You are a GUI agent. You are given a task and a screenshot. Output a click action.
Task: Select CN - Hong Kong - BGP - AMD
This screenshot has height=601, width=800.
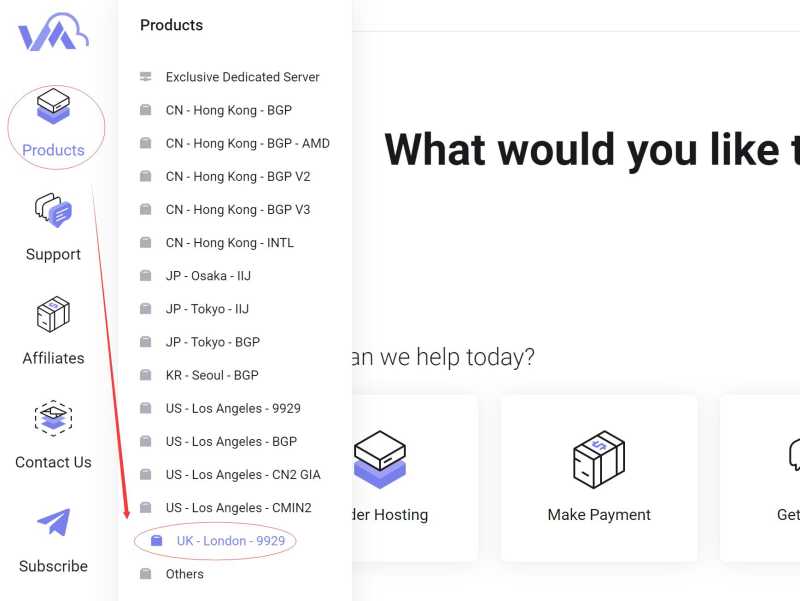click(x=247, y=143)
